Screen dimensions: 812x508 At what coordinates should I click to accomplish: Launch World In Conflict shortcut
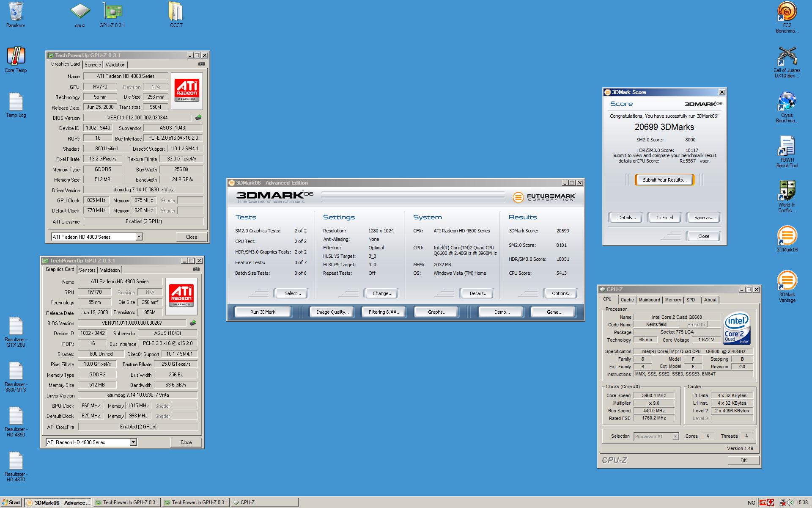tap(787, 197)
